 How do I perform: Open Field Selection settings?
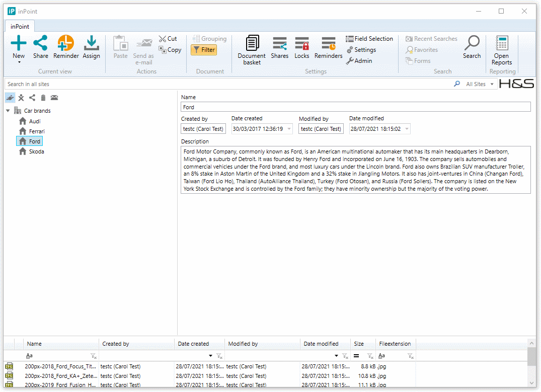(369, 39)
